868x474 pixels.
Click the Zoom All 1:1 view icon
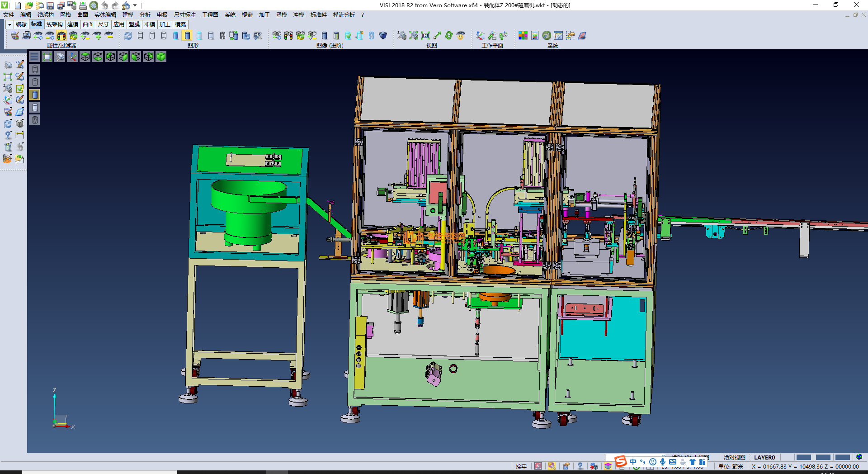(425, 35)
